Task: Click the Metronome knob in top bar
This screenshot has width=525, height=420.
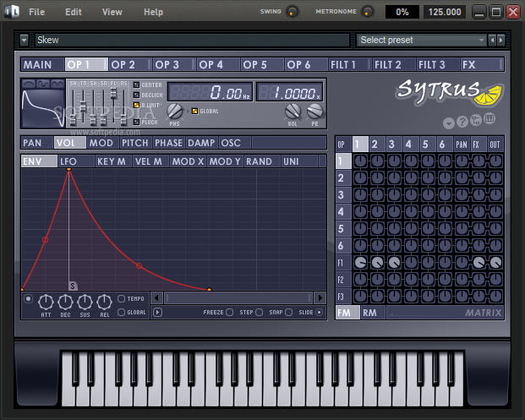Action: [368, 13]
